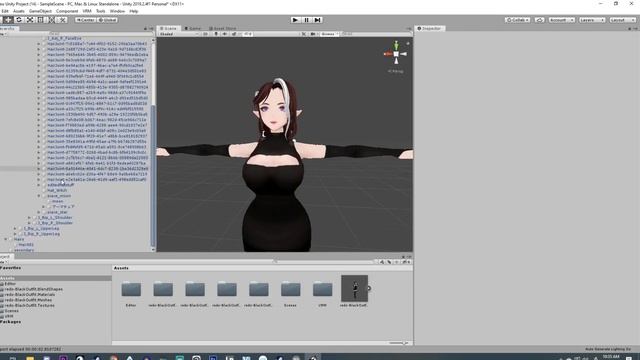Select the Scale tool in the toolbar

pos(30,20)
